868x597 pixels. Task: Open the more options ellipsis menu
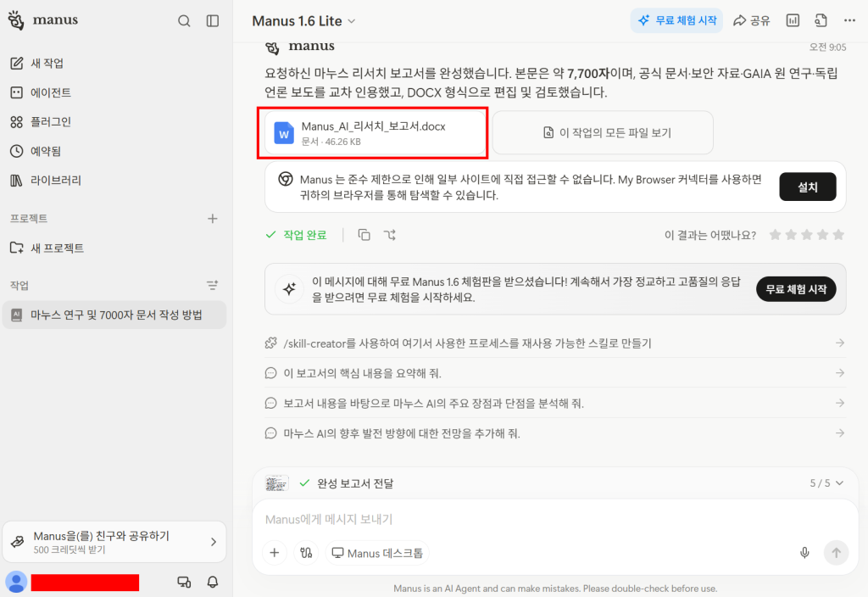(x=849, y=20)
